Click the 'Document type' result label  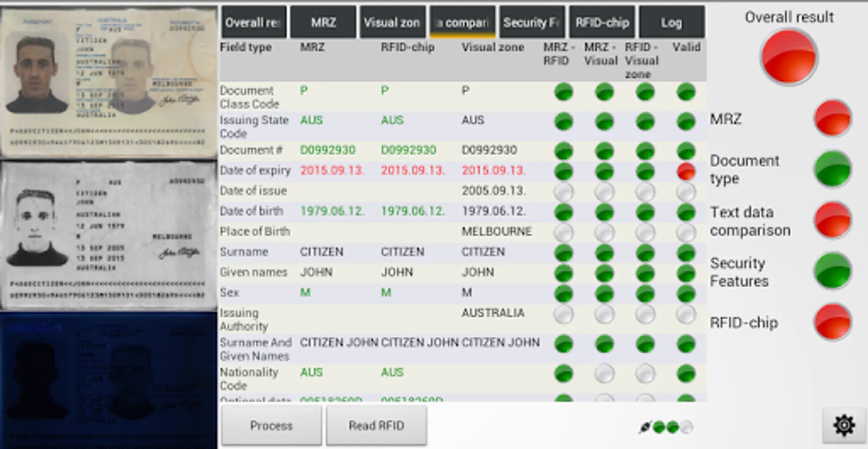(745, 170)
